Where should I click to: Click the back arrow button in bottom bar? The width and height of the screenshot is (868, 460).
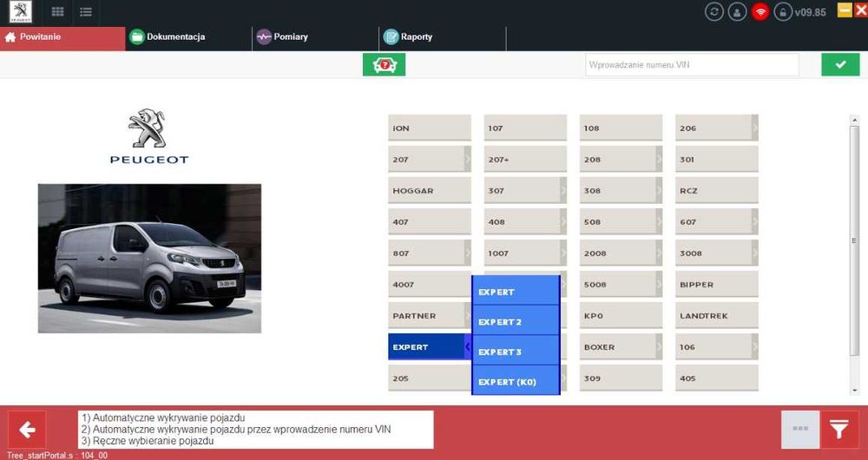pos(27,430)
